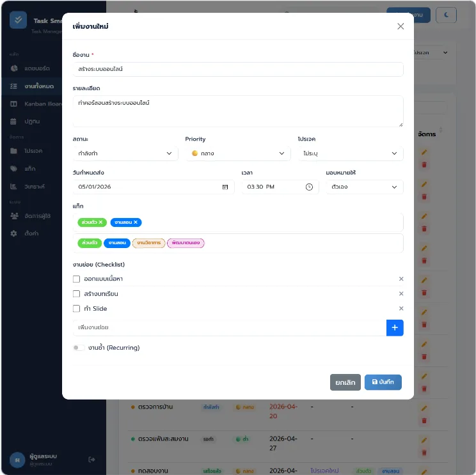Open the โปรเจค filter dropdown behind dialog
The width and height of the screenshot is (476, 475).
(432, 53)
